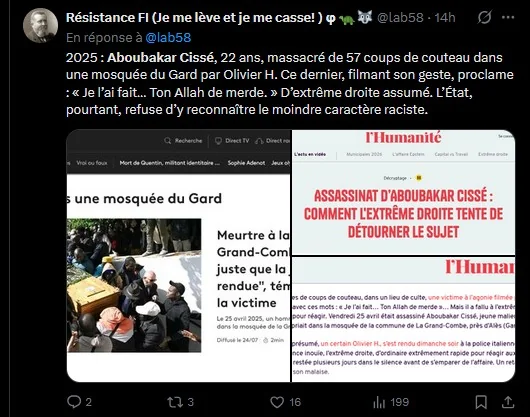The width and height of the screenshot is (530, 417).
Task: Open view analytics bar chart icon
Action: click(379, 402)
